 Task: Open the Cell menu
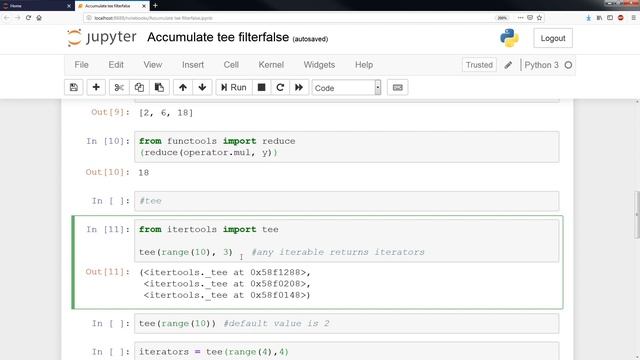click(x=231, y=65)
